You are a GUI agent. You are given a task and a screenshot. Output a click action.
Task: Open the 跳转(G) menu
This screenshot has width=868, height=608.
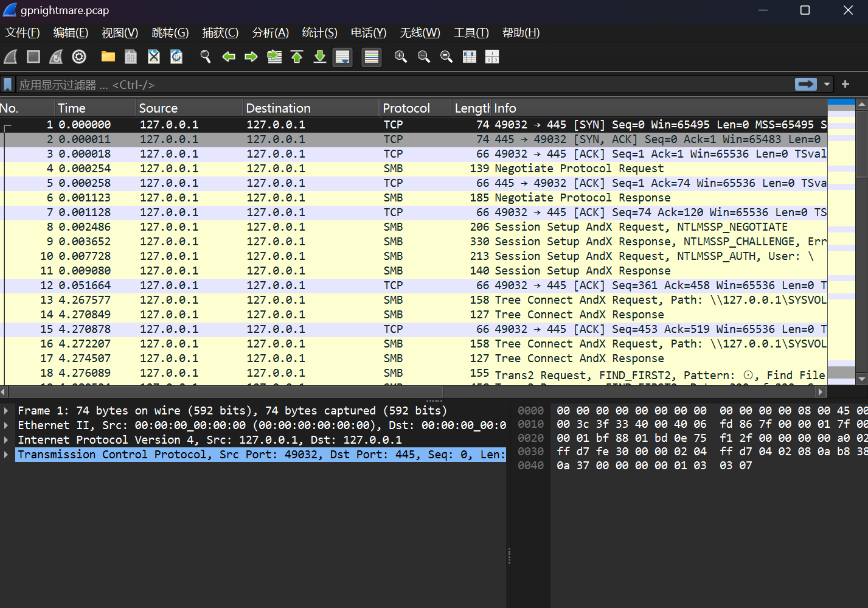170,32
